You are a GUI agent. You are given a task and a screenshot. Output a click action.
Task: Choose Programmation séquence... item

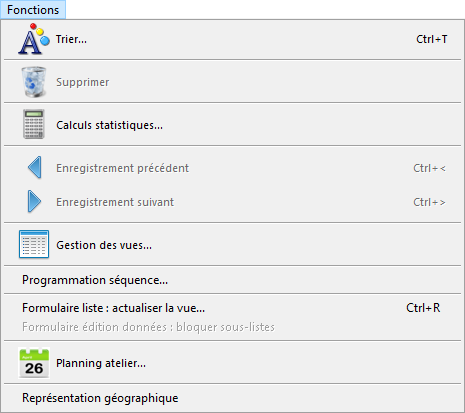point(232,280)
